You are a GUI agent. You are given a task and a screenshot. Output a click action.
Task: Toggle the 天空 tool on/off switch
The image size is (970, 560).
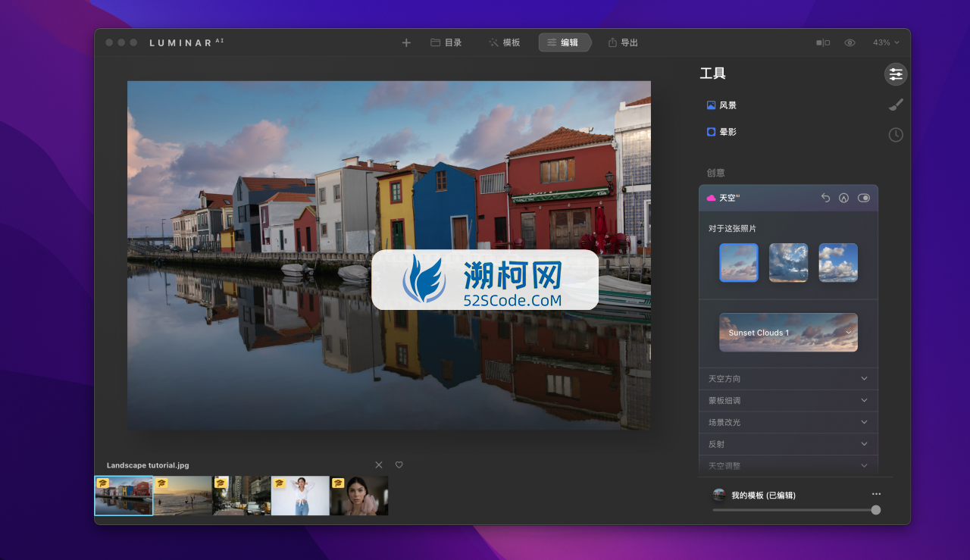pos(864,198)
